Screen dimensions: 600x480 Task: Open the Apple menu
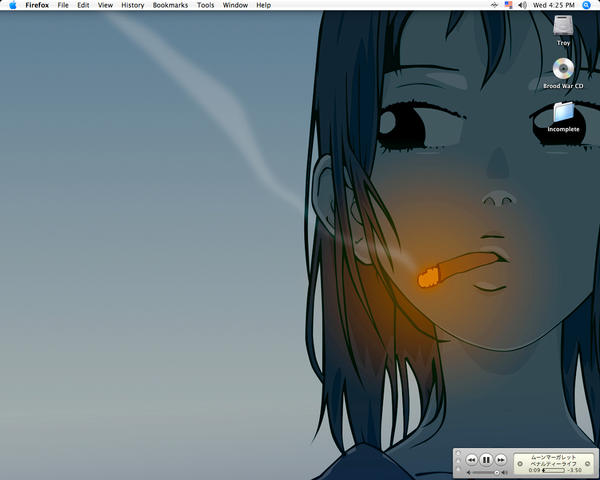(x=13, y=5)
